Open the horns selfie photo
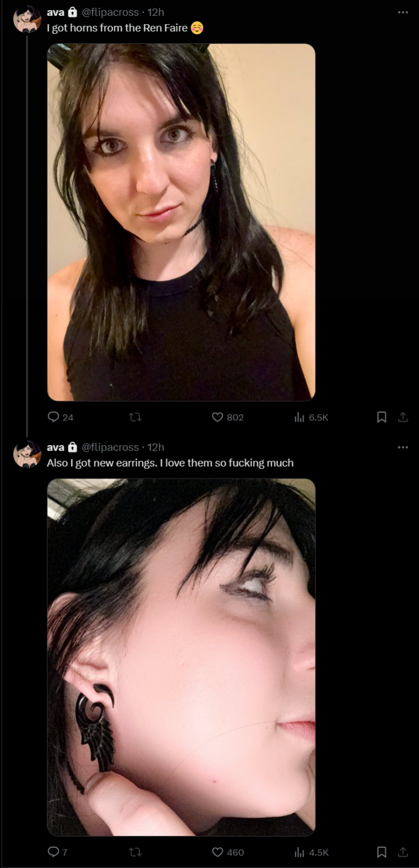The image size is (419, 868). point(181,222)
